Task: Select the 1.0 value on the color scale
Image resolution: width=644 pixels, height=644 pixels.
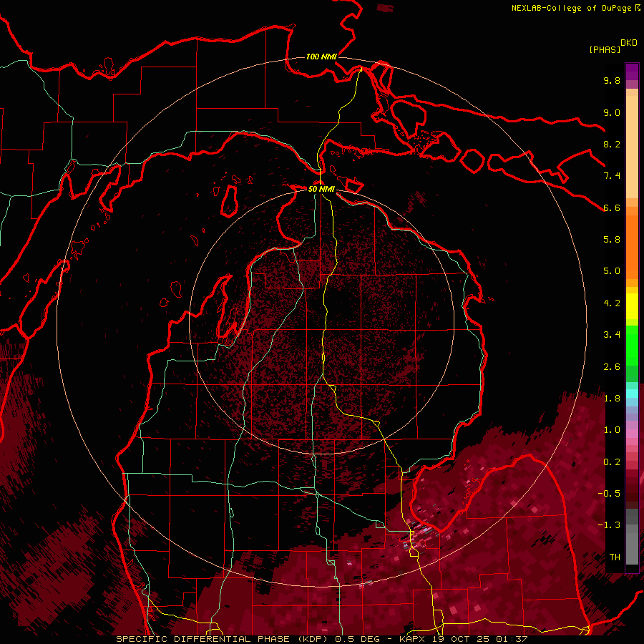Action: pyautogui.click(x=612, y=430)
